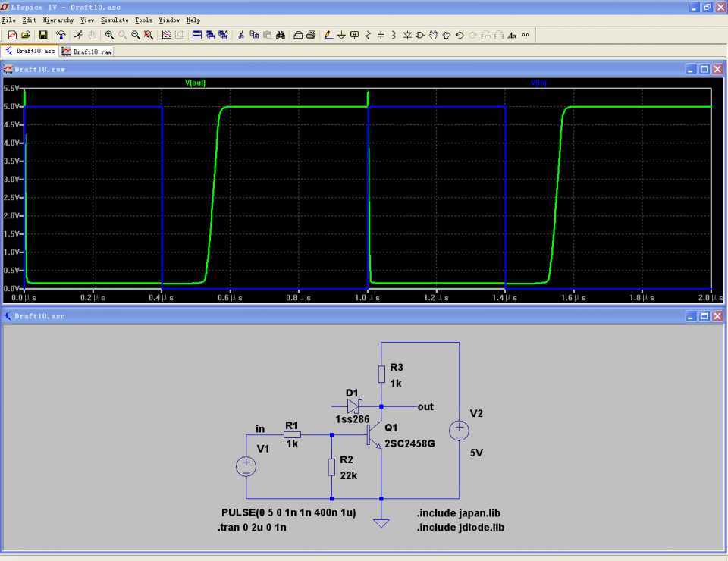Image resolution: width=728 pixels, height=561 pixels.
Task: Open the Tools menu
Action: click(x=143, y=20)
